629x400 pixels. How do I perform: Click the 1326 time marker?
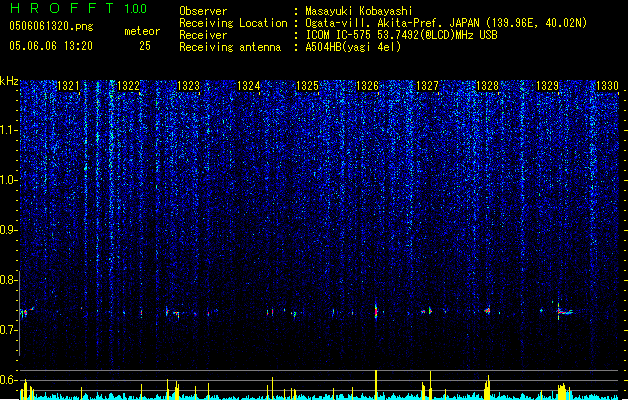(x=367, y=86)
